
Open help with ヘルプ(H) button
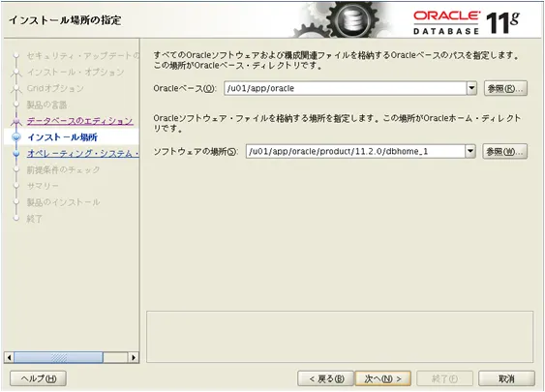(x=38, y=378)
